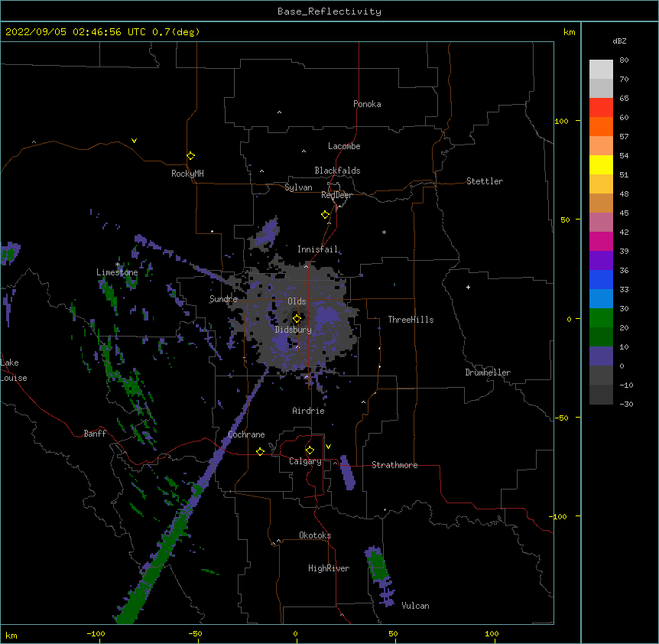Click the Stettler city label
Screen dimensions: 659x644
tap(485, 181)
